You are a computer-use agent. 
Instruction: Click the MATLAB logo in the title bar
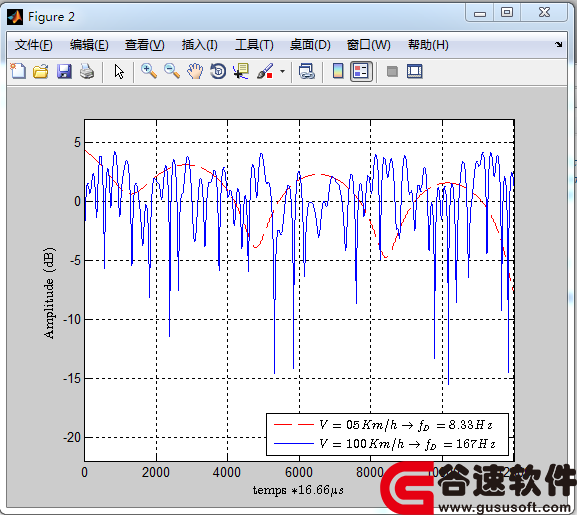15,17
